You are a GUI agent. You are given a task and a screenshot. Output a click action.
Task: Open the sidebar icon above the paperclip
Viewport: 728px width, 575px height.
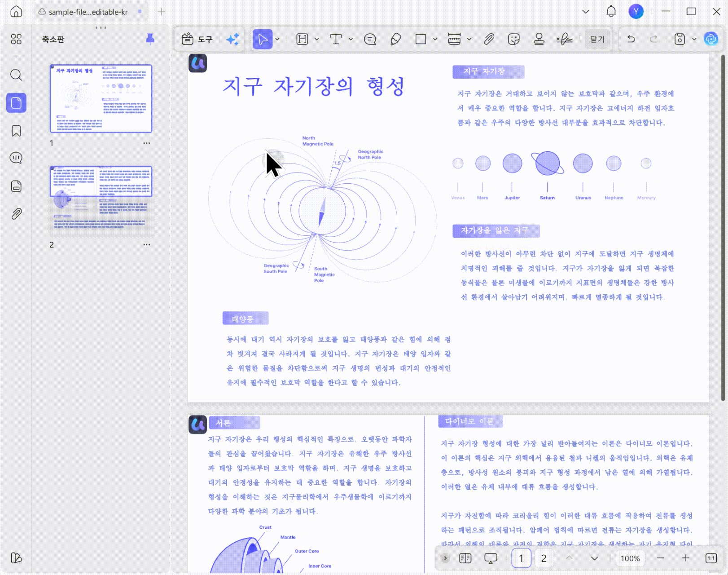(16, 186)
